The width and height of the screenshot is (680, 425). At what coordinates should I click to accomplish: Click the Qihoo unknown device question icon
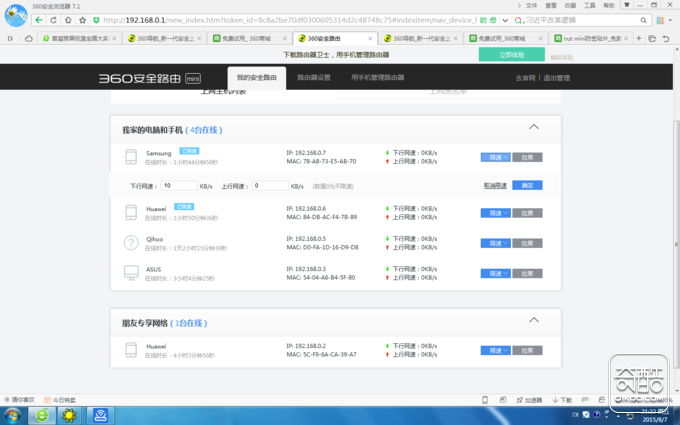point(131,243)
